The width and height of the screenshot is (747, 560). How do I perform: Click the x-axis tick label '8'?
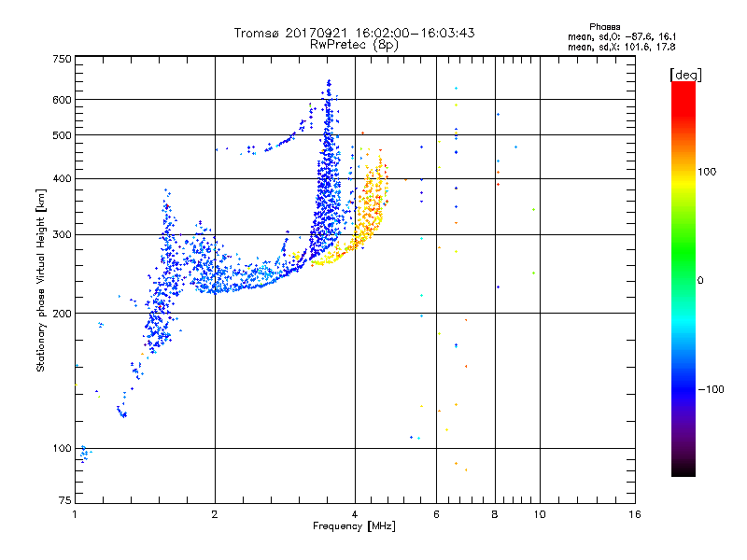pyautogui.click(x=495, y=514)
